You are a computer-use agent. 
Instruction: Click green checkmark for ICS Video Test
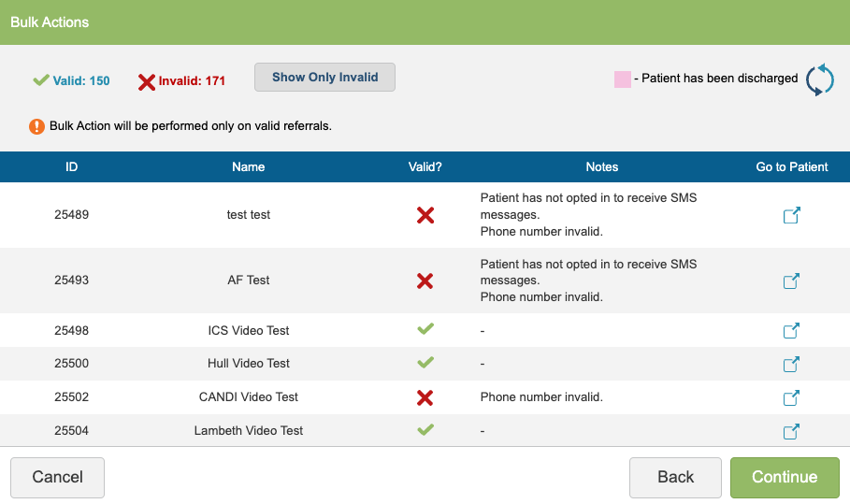point(425,329)
